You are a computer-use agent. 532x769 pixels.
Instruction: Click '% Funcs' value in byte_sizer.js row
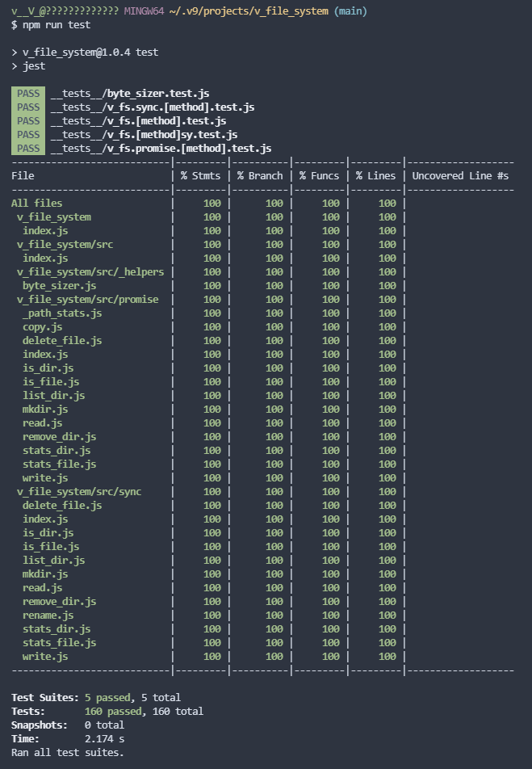point(330,285)
